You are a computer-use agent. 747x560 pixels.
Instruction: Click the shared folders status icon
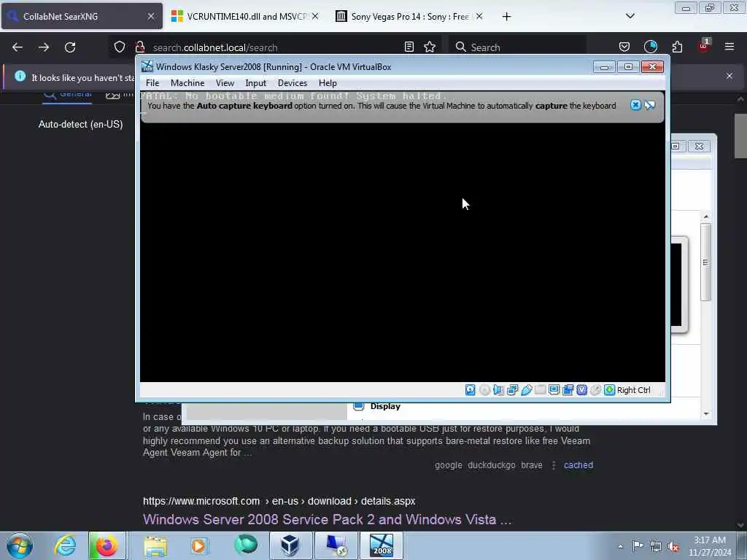pos(541,390)
